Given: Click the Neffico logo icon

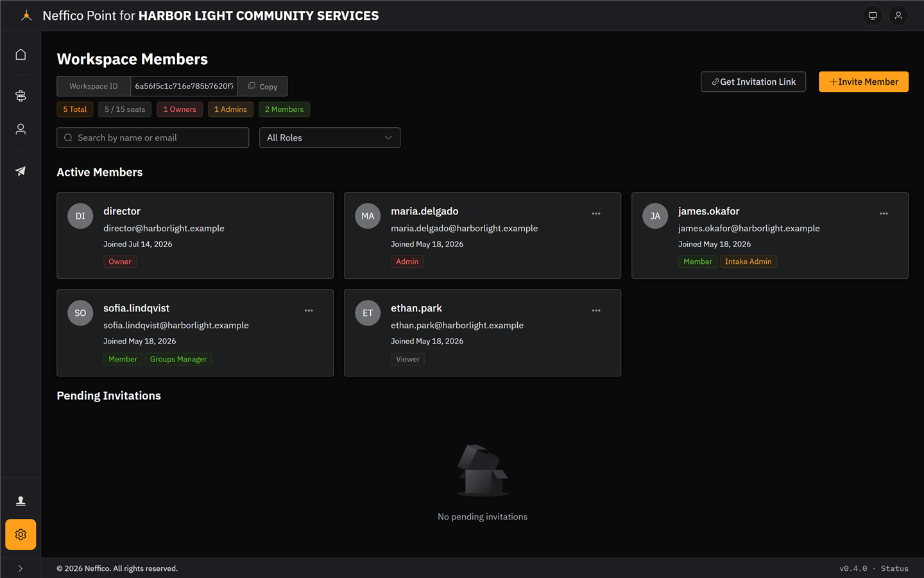Looking at the screenshot, I should [26, 15].
